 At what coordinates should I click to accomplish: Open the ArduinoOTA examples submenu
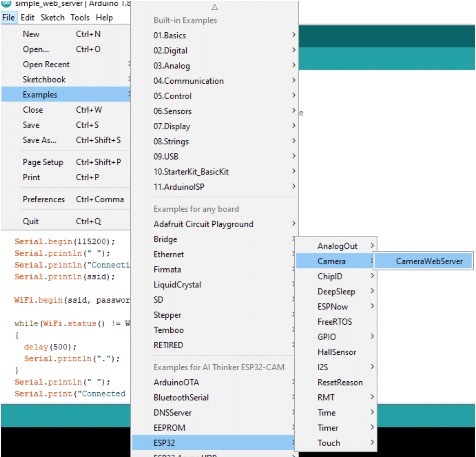pos(214,382)
